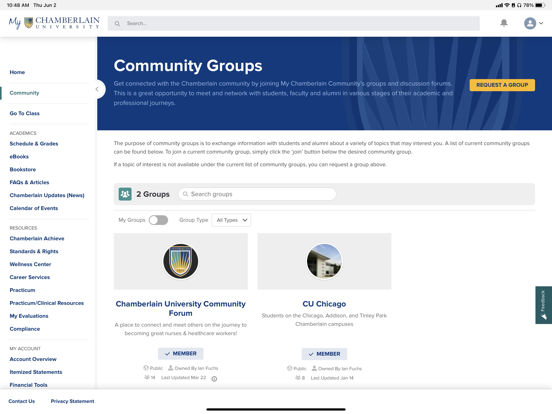This screenshot has width=552, height=414.
Task: Click the member count icon under Community Forum
Action: (x=147, y=377)
